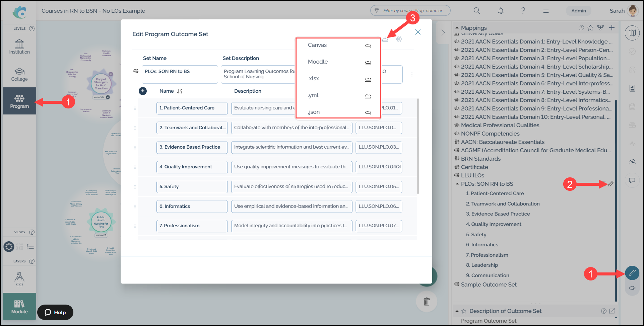
Task: Click dialog vertical scrollbar
Action: click(418, 146)
